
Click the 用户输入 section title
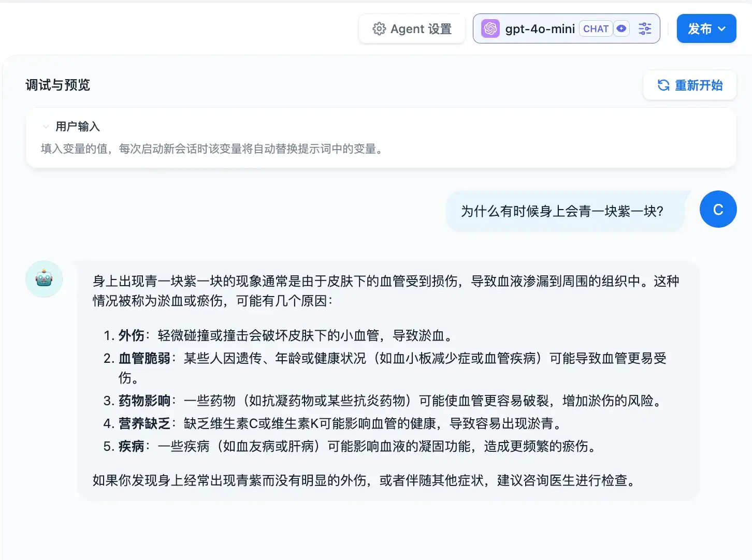78,126
